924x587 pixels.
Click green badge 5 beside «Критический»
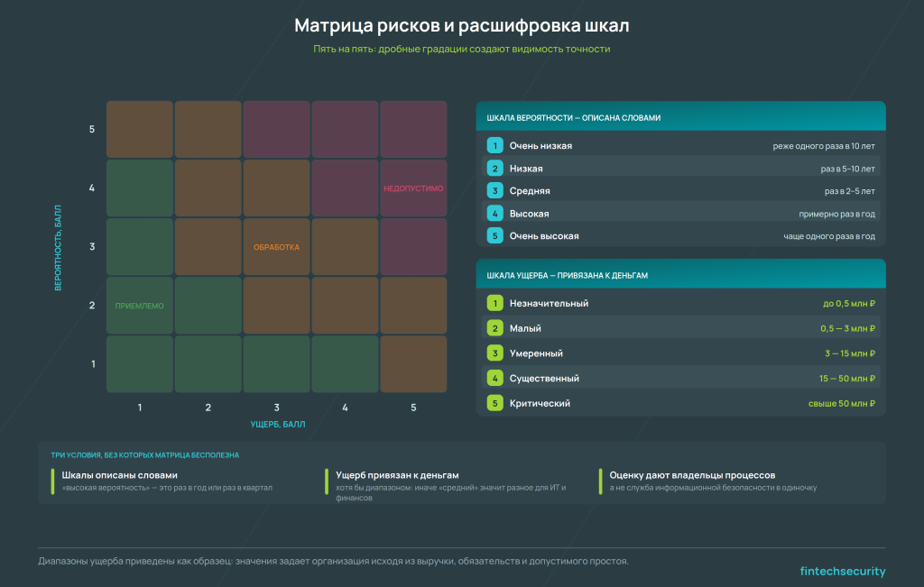pyautogui.click(x=495, y=403)
